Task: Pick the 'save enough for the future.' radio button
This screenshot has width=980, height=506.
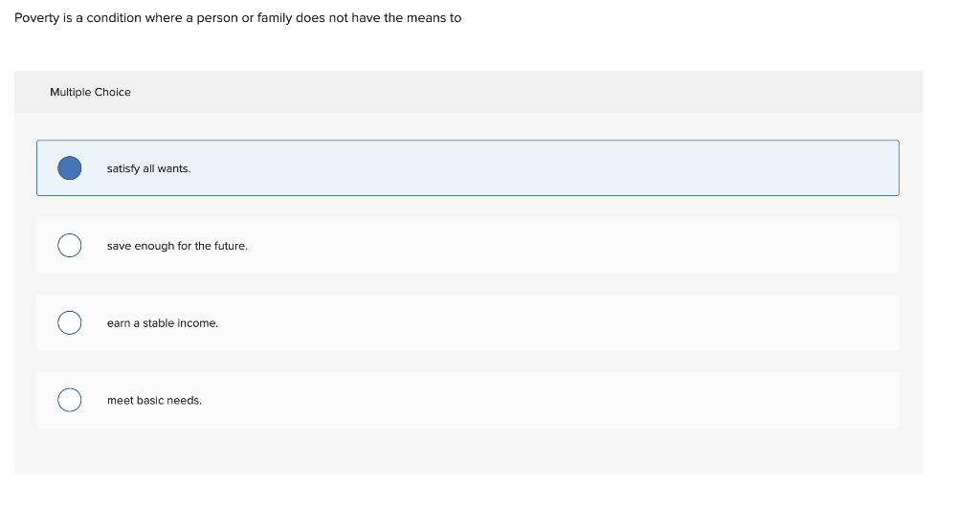Action: (69, 246)
